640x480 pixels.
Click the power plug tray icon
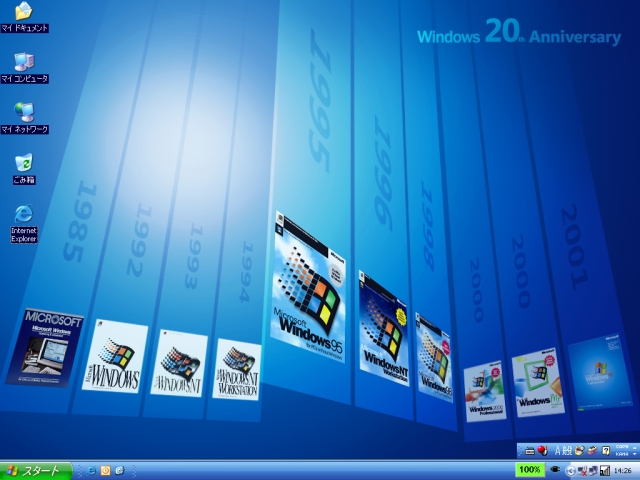click(555, 469)
